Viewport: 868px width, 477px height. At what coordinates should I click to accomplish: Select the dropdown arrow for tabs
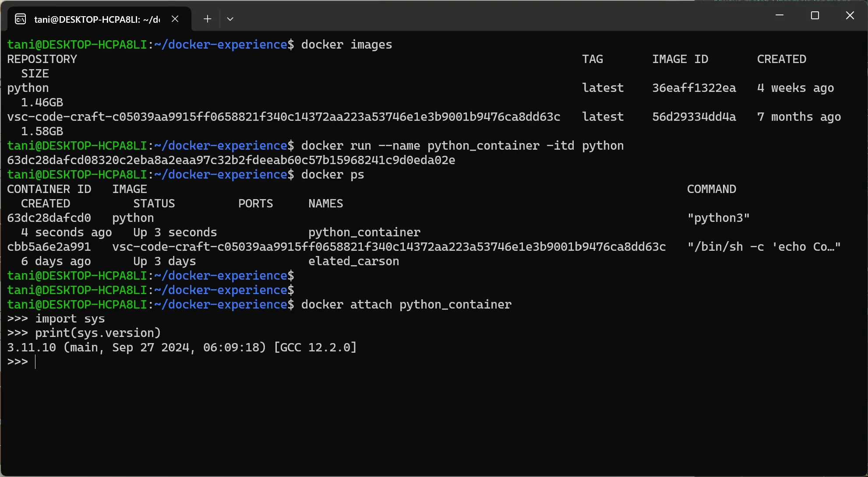pyautogui.click(x=230, y=19)
